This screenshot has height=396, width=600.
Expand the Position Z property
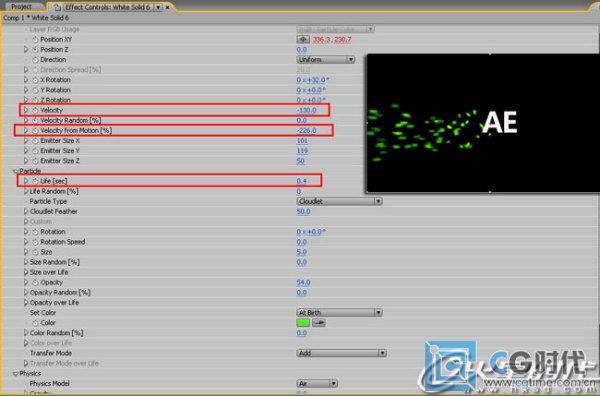[26, 49]
